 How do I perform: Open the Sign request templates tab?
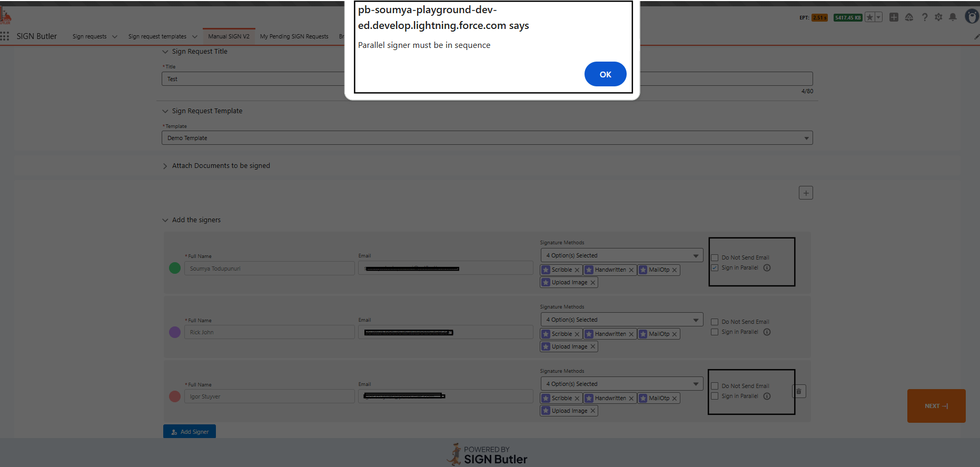(x=157, y=36)
